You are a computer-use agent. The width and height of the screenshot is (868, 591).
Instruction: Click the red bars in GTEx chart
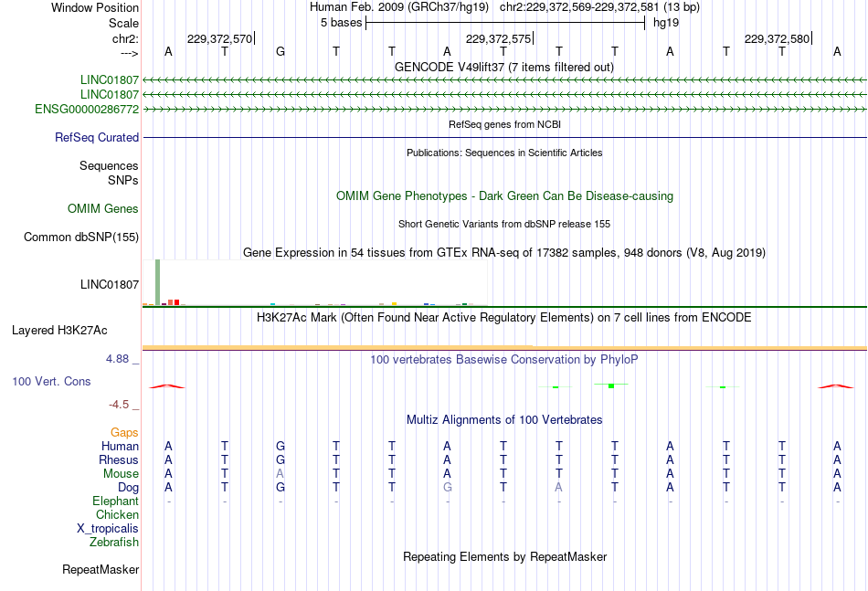[174, 302]
